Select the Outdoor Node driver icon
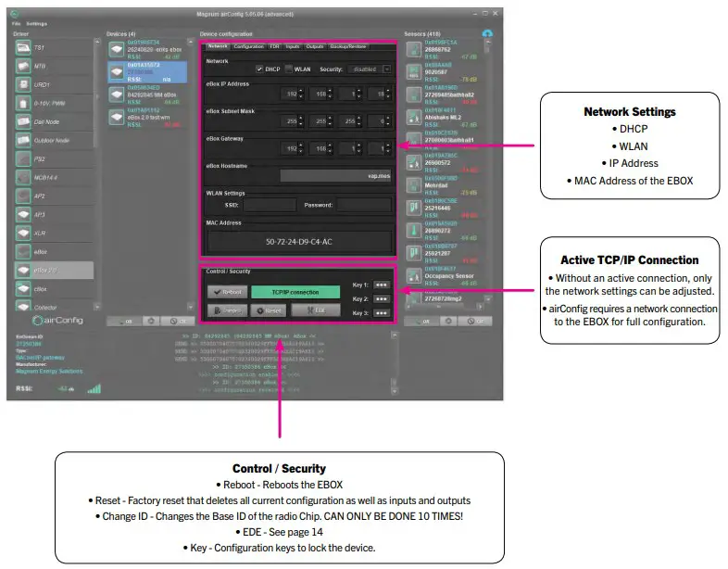728x569 pixels. click(23, 140)
